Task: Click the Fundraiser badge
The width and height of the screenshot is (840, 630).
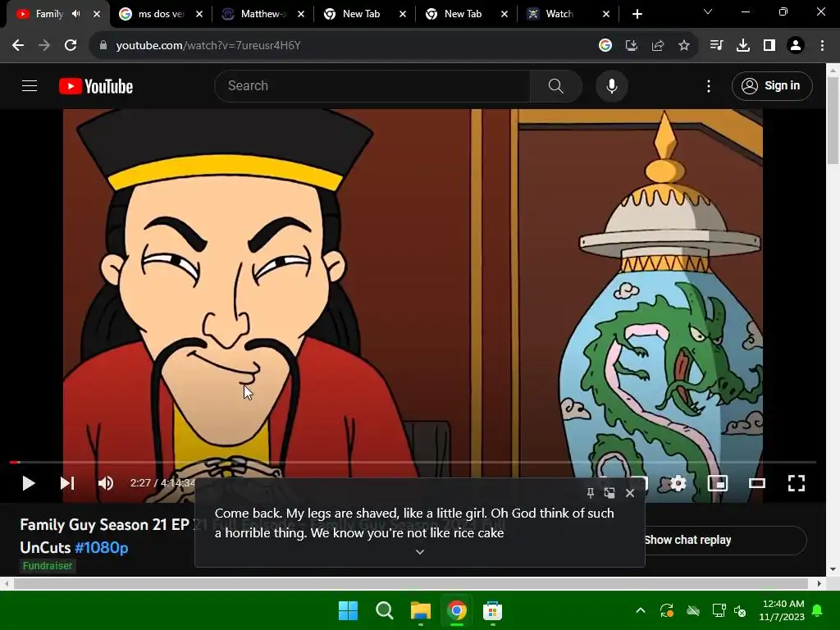Action: click(48, 566)
